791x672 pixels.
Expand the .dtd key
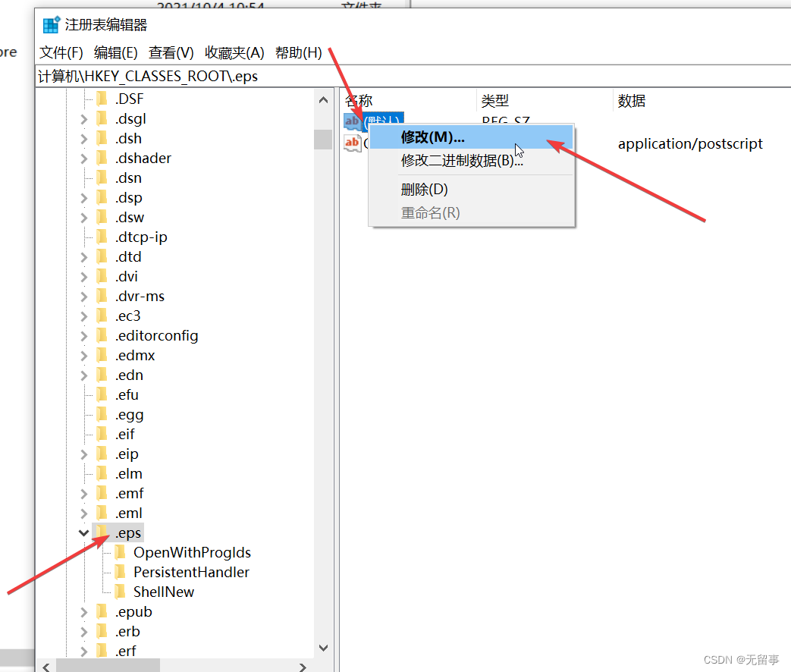83,257
